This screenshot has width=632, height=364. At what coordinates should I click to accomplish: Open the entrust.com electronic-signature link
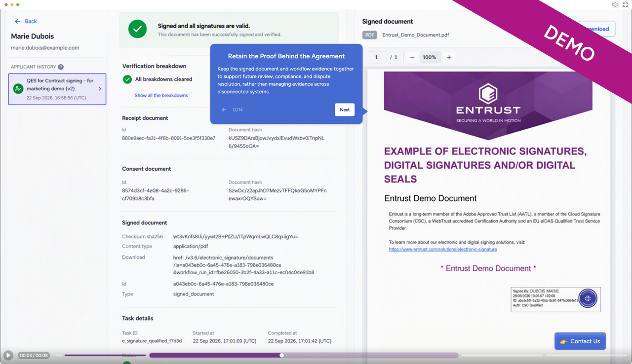443,250
